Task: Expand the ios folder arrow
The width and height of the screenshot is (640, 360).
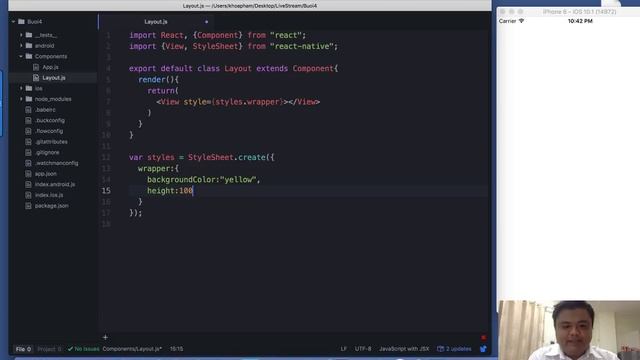Action: coord(21,88)
